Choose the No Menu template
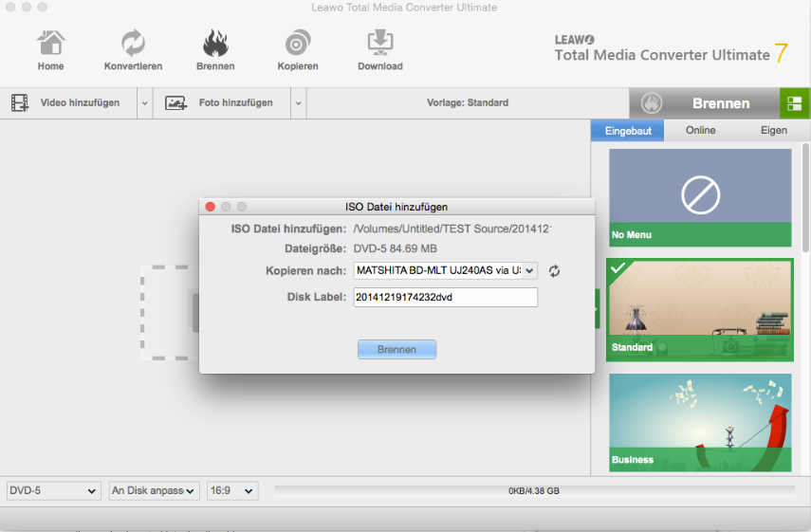The height and width of the screenshot is (532, 811). [700, 197]
